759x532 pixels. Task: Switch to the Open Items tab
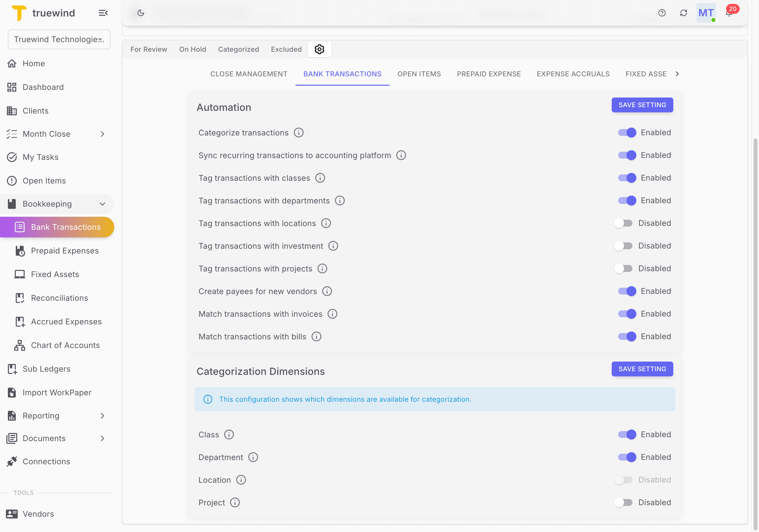419,74
